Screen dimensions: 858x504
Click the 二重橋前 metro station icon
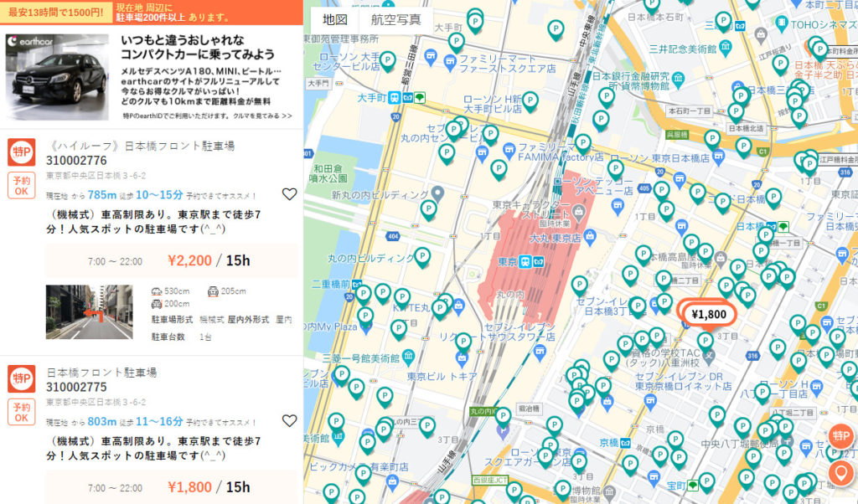(357, 285)
